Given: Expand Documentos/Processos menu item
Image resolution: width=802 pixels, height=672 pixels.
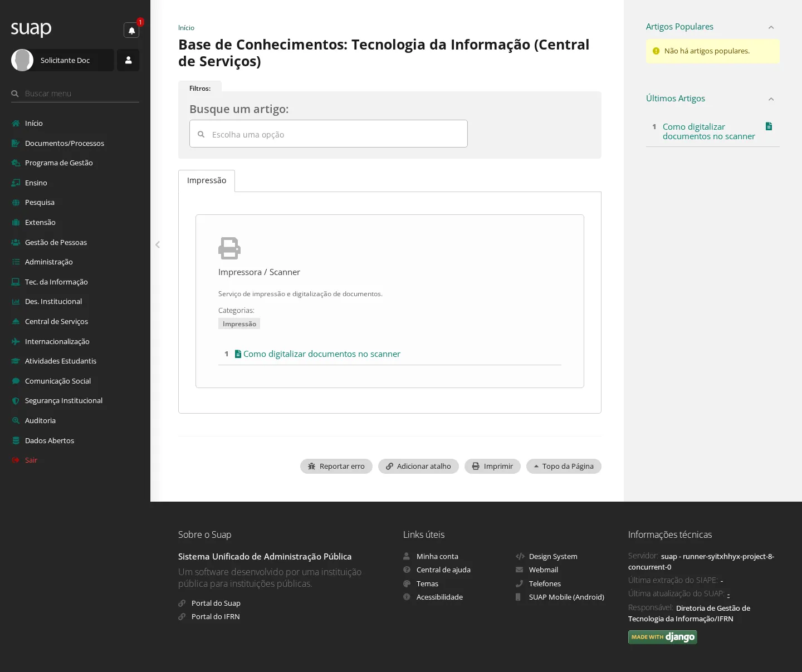Looking at the screenshot, I should [75, 143].
